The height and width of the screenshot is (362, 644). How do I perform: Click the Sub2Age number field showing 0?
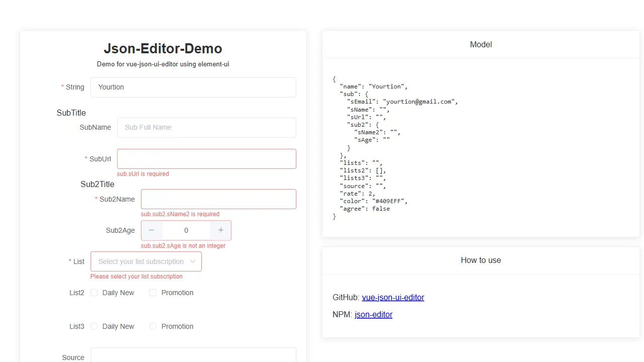(186, 230)
